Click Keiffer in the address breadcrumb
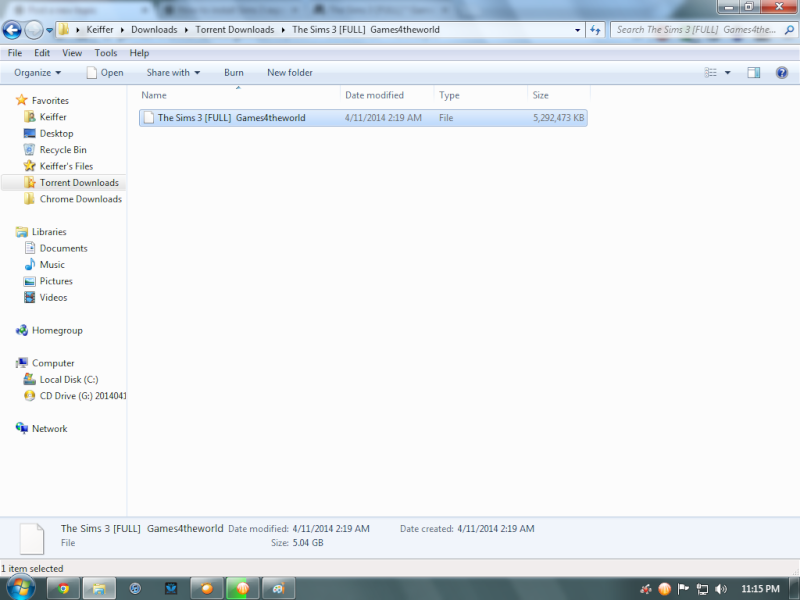The height and width of the screenshot is (600, 800). click(x=100, y=30)
